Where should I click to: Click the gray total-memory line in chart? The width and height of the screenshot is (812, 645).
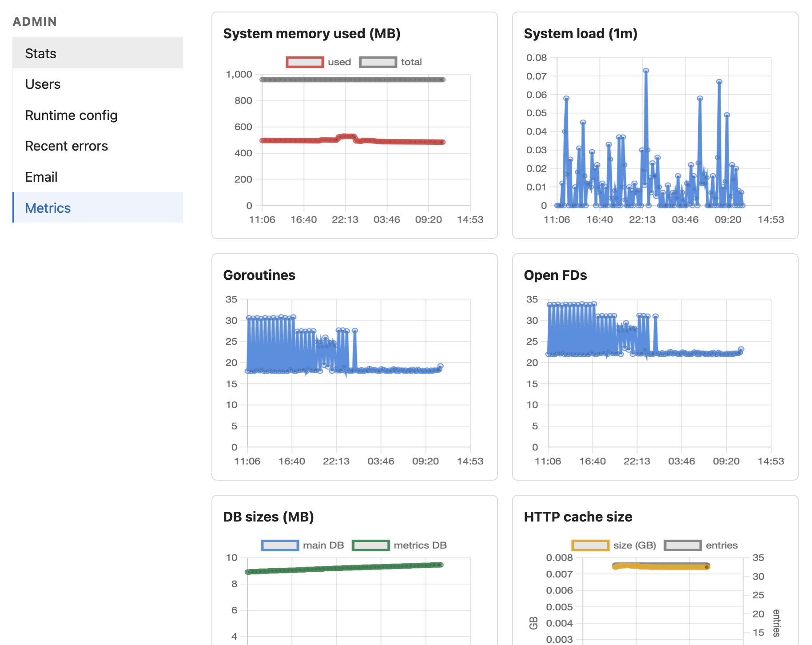tap(353, 80)
